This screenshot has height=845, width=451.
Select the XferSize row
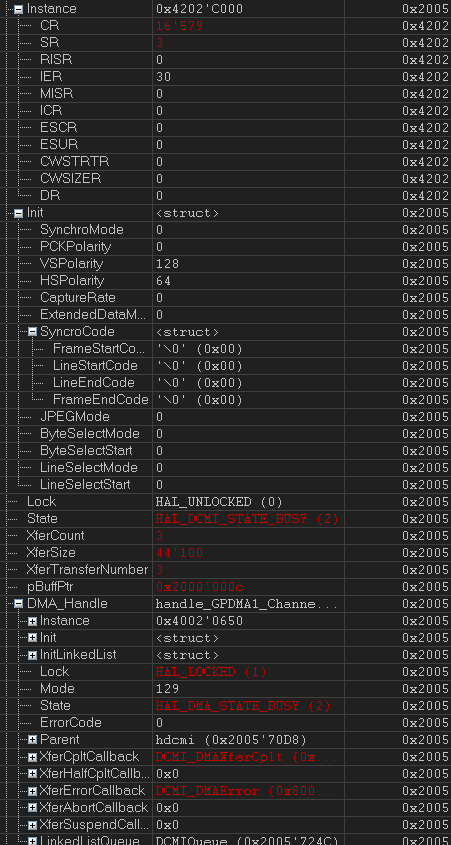225,553
